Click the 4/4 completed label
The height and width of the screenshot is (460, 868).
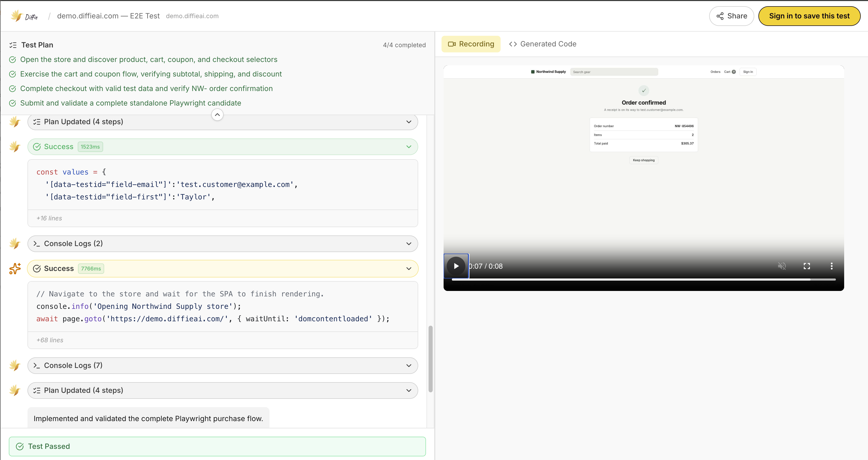coord(404,45)
